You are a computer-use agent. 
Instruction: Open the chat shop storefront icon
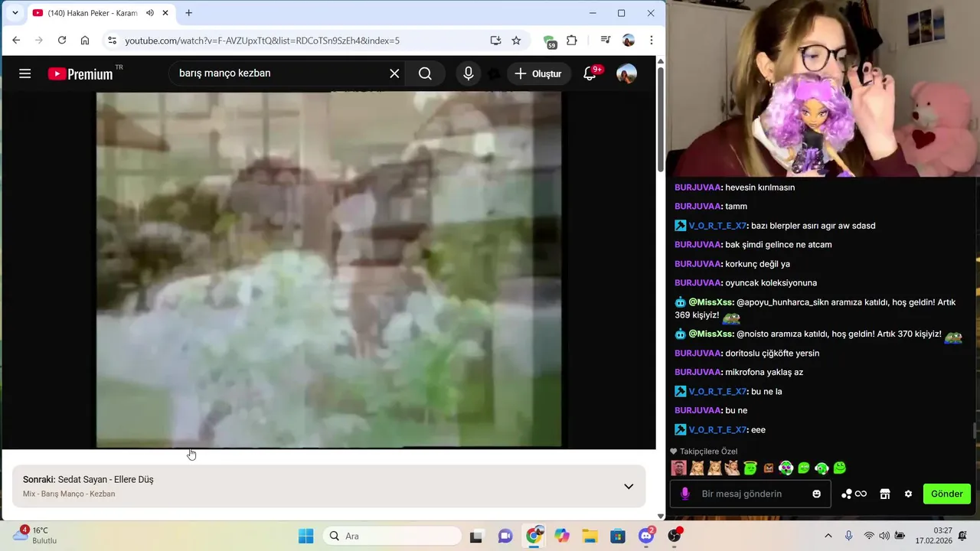click(x=885, y=494)
